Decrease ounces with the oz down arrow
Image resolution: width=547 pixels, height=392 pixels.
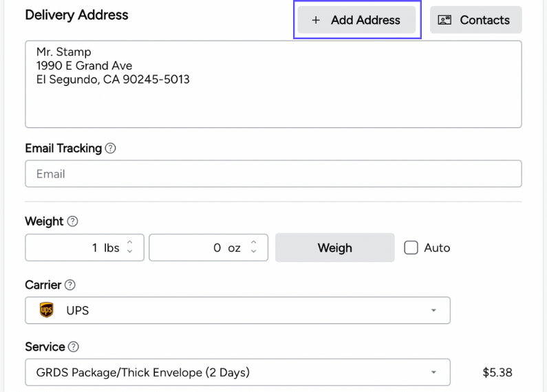click(254, 252)
